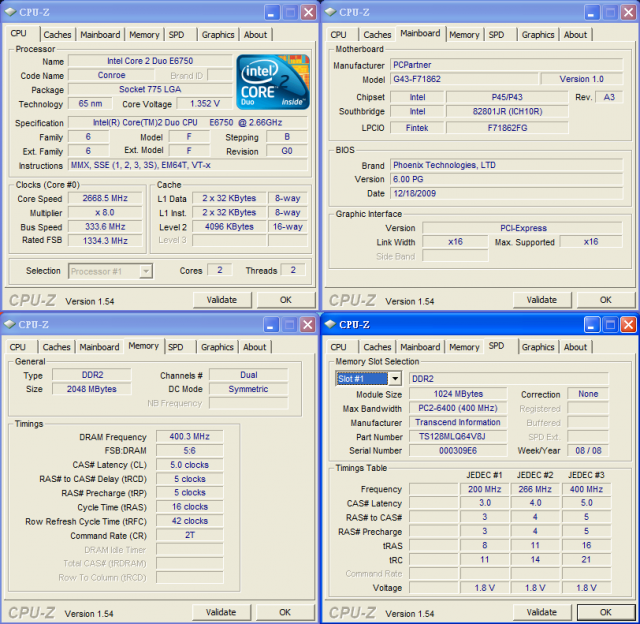Screen dimensions: 640x624
Task: Click the CPU-Z app icon in the Mainboard window title bar
Action: [330, 12]
